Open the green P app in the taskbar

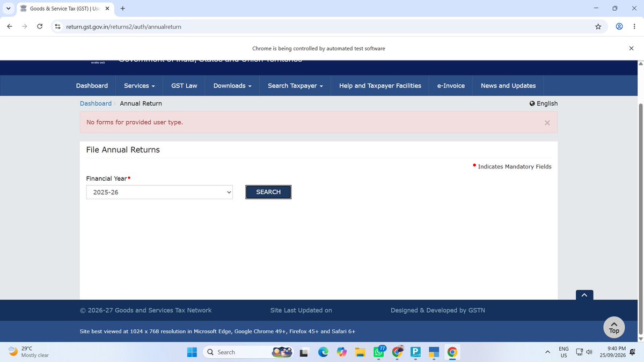415,352
